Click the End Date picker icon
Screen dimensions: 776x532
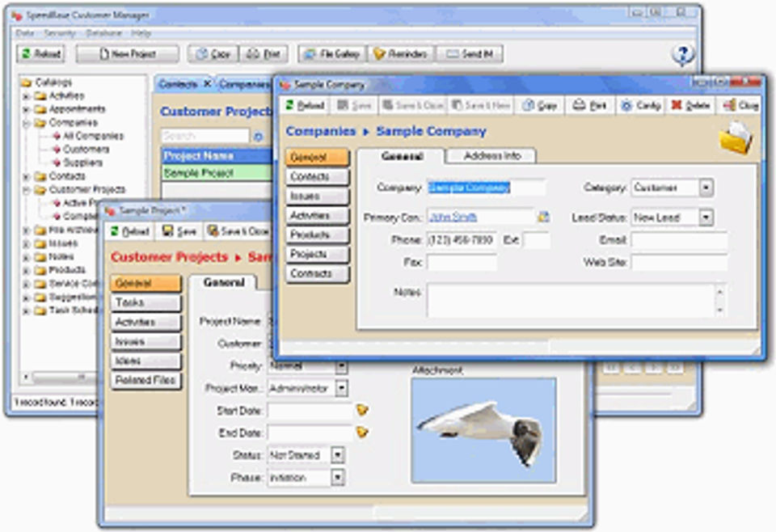click(362, 433)
